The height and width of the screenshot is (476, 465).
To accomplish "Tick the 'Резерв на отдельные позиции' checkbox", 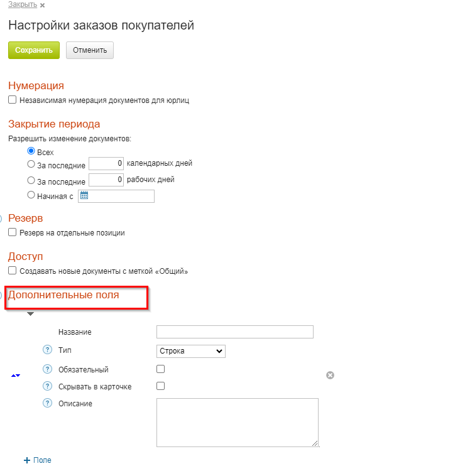I will point(13,232).
